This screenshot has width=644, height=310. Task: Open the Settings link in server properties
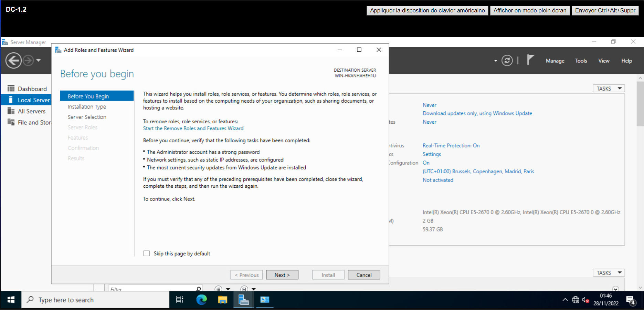(432, 154)
